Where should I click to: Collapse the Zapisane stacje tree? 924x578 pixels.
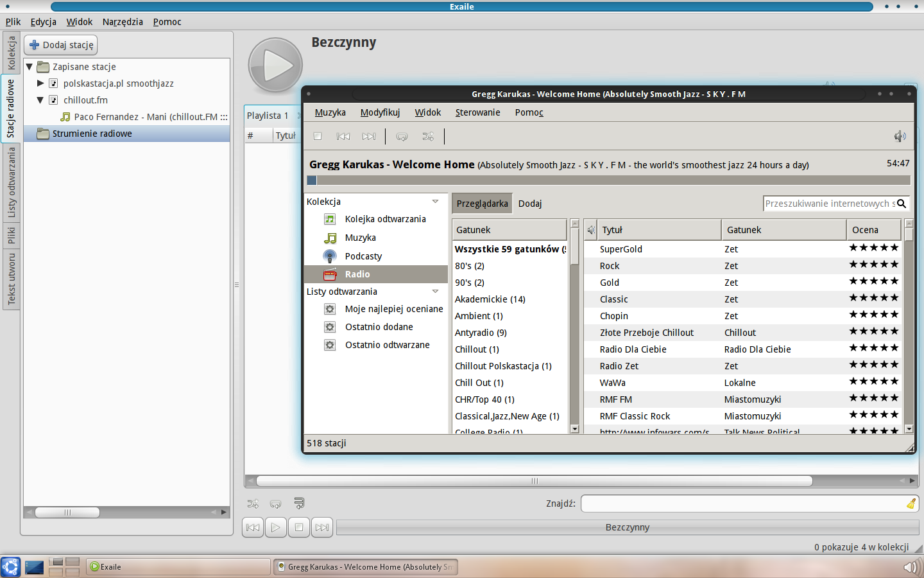click(x=30, y=67)
